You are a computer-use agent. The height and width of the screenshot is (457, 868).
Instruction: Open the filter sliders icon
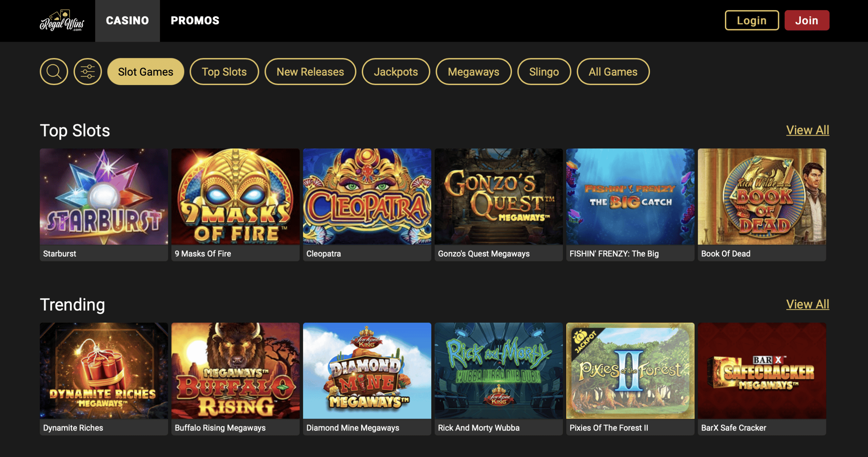88,72
